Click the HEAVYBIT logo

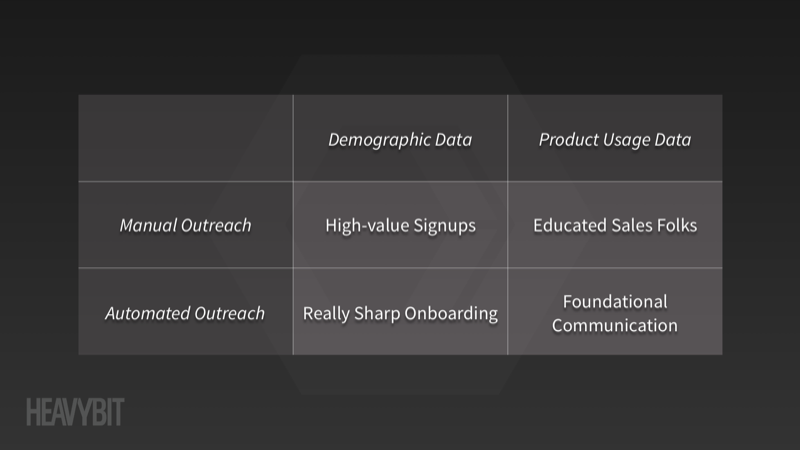[75, 412]
